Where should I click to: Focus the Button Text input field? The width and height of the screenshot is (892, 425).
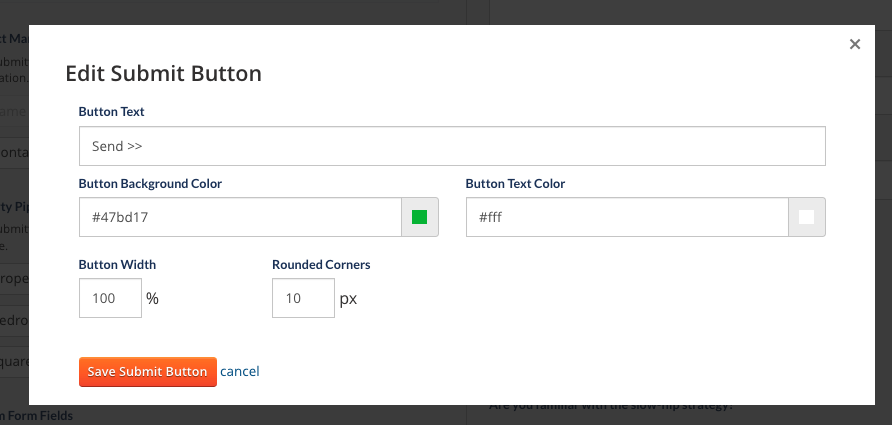click(x=452, y=146)
